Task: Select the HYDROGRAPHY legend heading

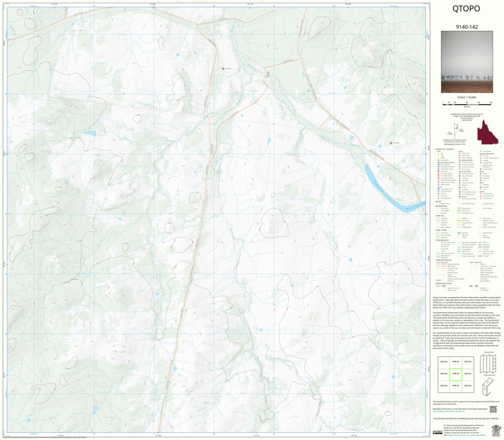Action: (442, 240)
